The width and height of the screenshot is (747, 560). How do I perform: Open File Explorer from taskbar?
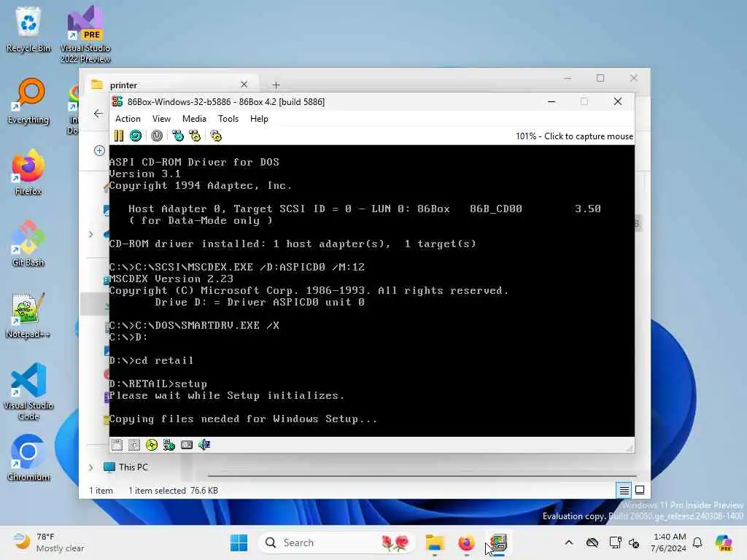(x=435, y=542)
